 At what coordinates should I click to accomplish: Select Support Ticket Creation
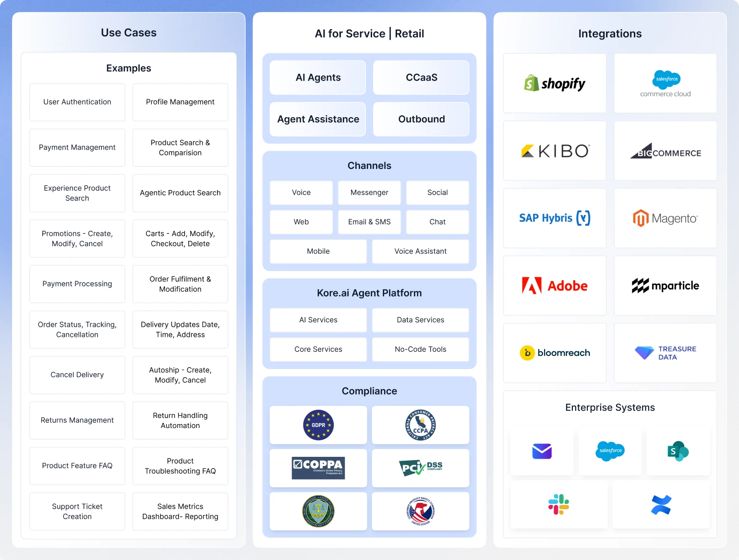pyautogui.click(x=77, y=512)
